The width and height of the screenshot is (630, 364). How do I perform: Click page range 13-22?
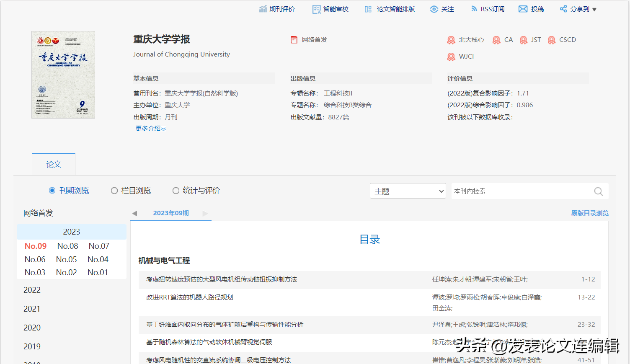tap(586, 297)
